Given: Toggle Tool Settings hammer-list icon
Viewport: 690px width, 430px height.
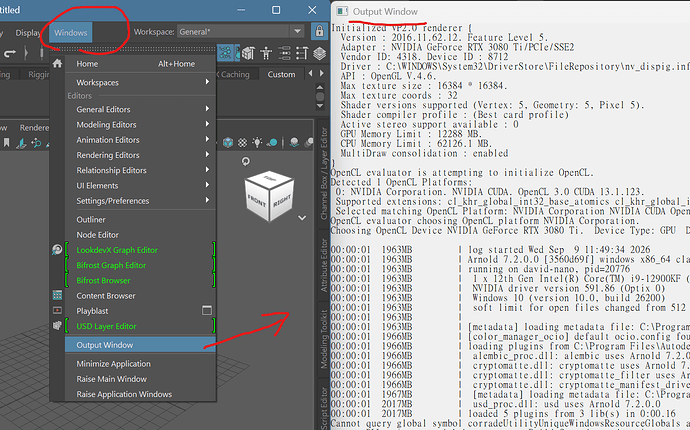Looking at the screenshot, I should 302,53.
